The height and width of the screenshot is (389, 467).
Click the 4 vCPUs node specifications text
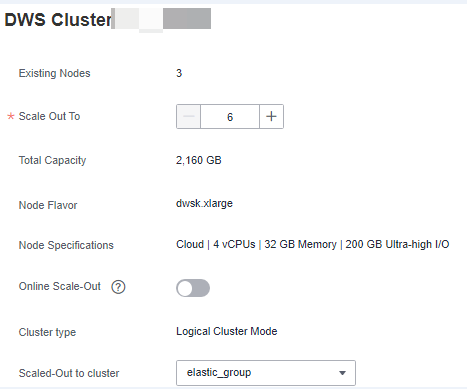(x=234, y=244)
